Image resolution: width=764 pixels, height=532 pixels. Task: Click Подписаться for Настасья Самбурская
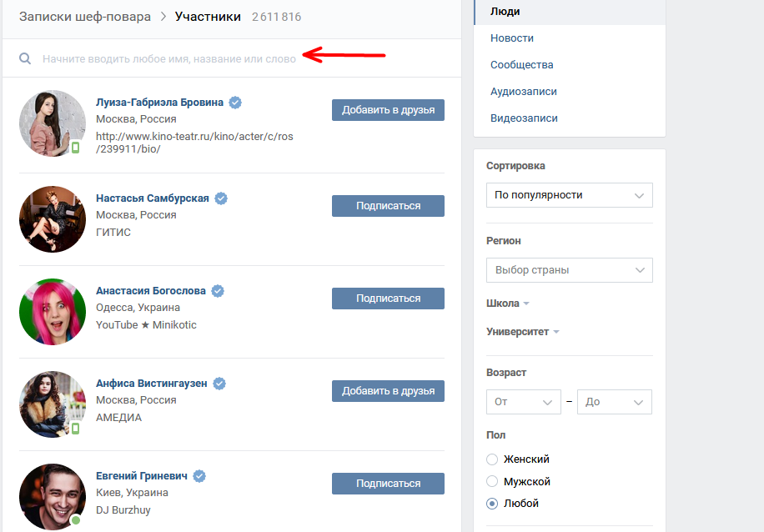(x=388, y=206)
